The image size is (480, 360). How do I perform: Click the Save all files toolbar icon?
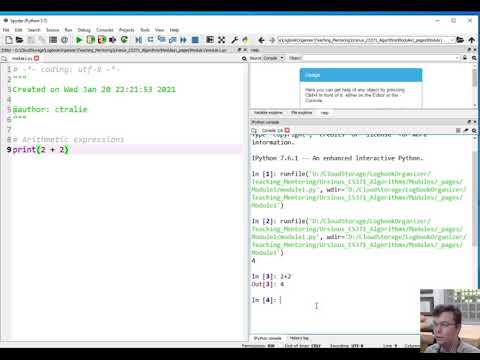(42, 40)
